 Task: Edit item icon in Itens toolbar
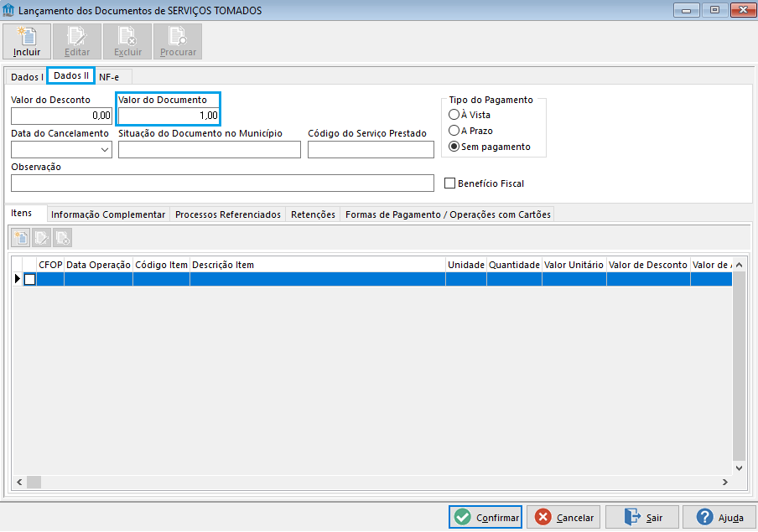tap(42, 238)
